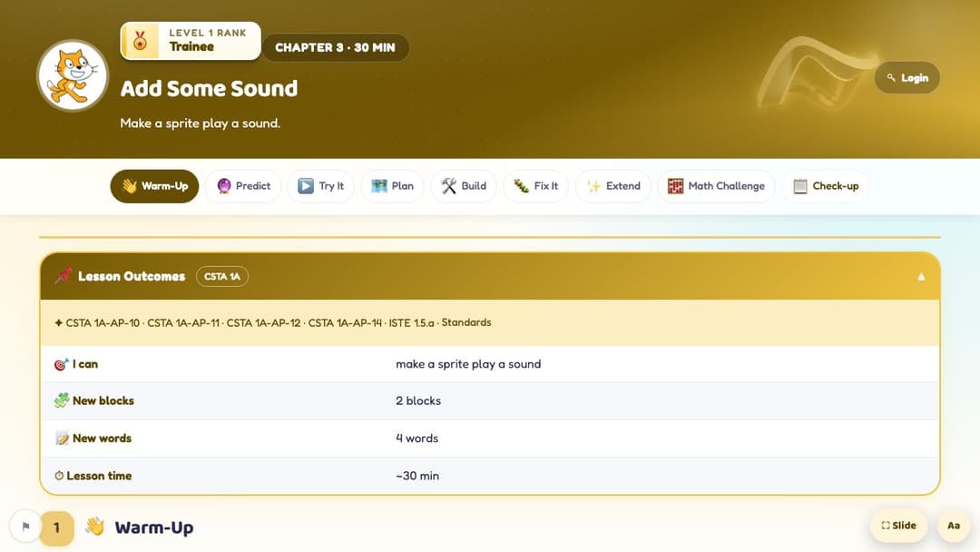Open the Level 1 Rank Trainee badge
The width and height of the screenshot is (980, 552).
tap(191, 41)
